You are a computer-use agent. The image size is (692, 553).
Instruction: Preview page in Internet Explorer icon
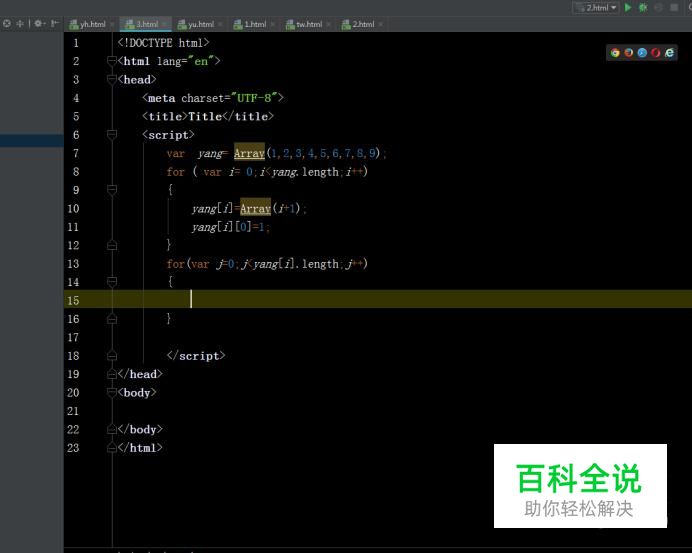[669, 53]
